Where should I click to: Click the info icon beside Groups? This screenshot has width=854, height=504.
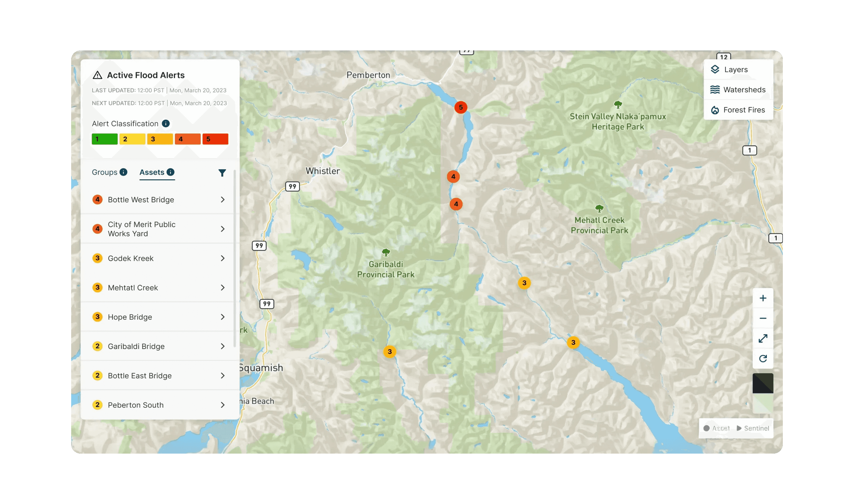[x=124, y=172]
